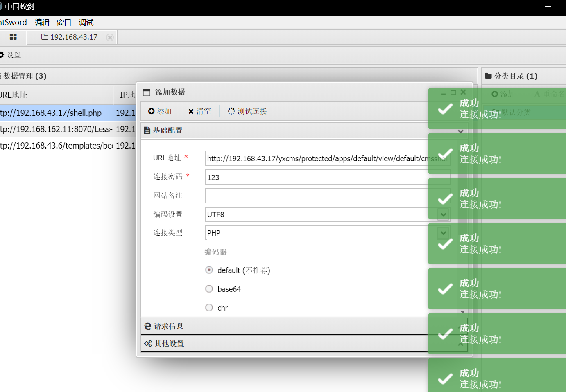Click the 清空 button
The width and height of the screenshot is (566, 392).
point(199,111)
